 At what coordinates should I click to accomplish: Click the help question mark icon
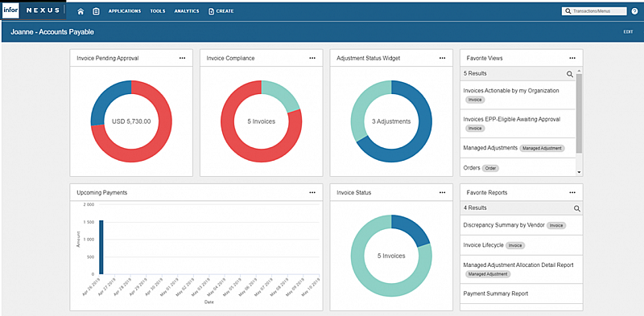[634, 11]
